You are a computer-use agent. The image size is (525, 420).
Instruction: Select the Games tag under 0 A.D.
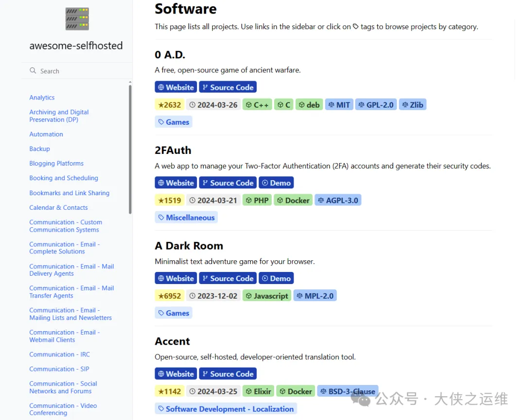tap(174, 122)
